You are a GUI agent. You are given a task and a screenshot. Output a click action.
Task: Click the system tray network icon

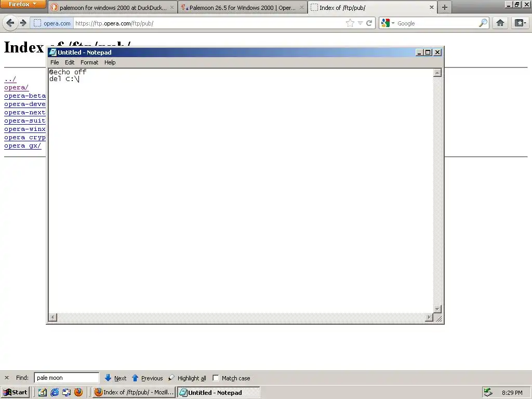pos(488,393)
